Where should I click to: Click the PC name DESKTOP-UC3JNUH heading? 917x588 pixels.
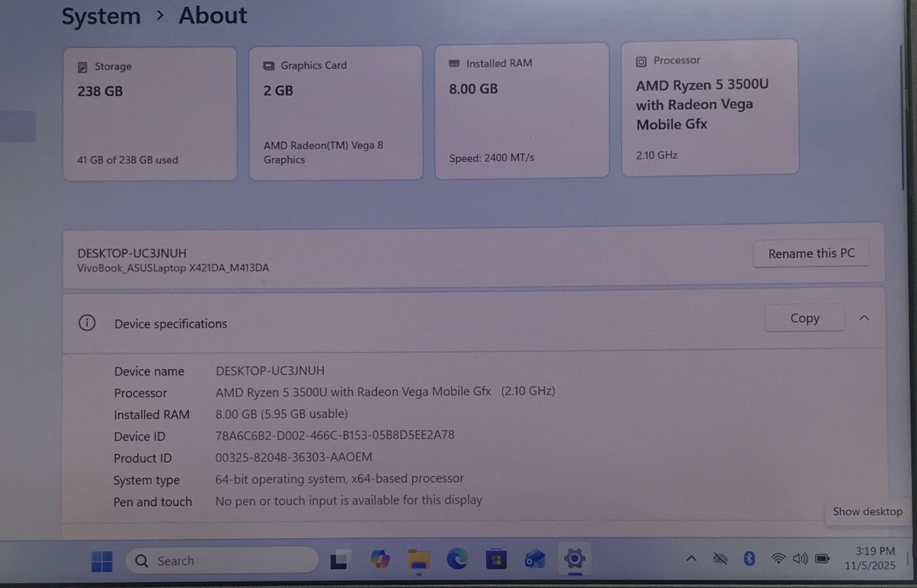coord(132,253)
